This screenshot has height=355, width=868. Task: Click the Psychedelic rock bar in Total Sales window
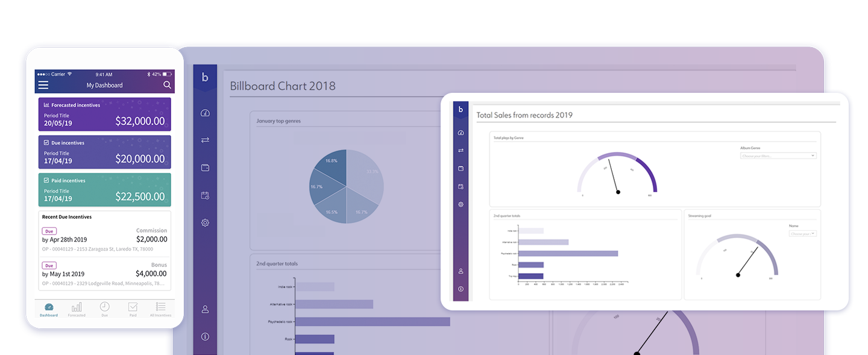568,254
